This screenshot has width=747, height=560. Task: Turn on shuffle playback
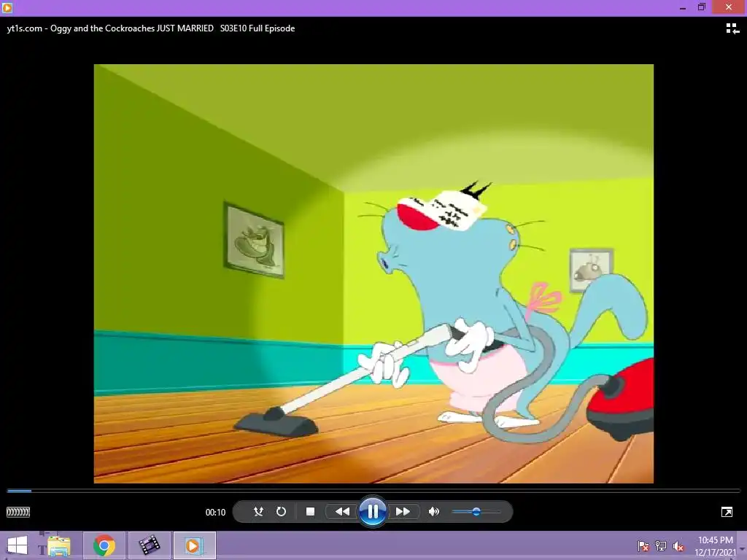(258, 511)
